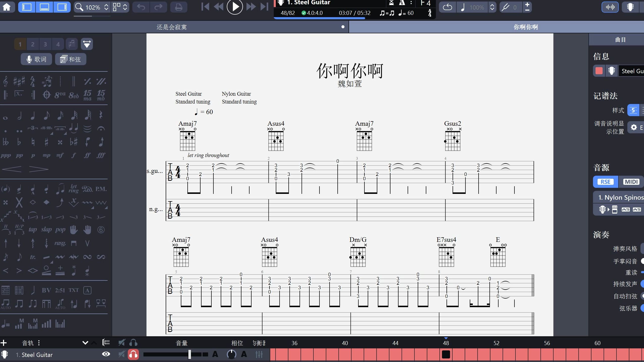Click the Home icon

coord(7,7)
